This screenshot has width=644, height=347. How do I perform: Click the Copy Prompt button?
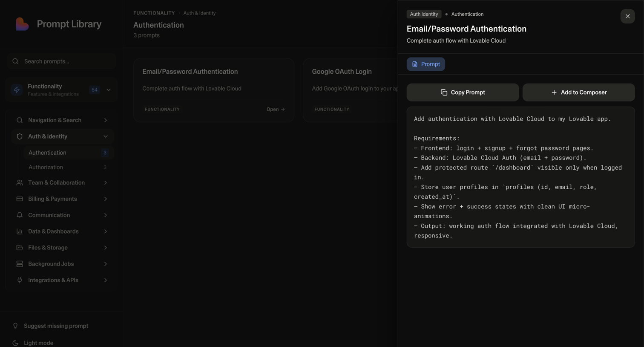[x=463, y=93]
